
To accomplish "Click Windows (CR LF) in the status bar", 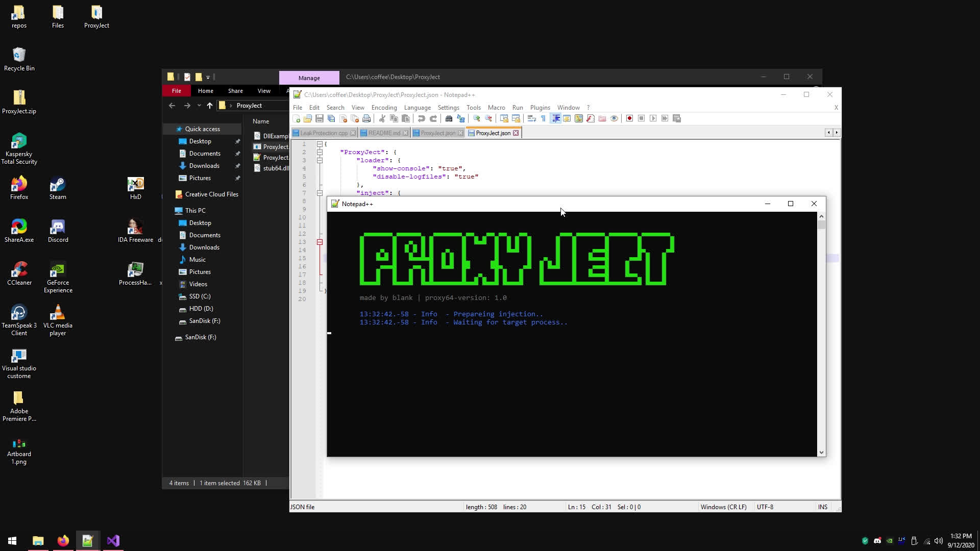I will (x=723, y=507).
